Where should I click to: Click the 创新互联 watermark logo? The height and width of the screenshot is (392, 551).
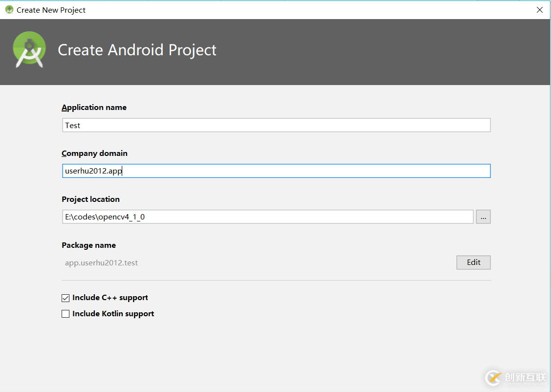pos(494,377)
